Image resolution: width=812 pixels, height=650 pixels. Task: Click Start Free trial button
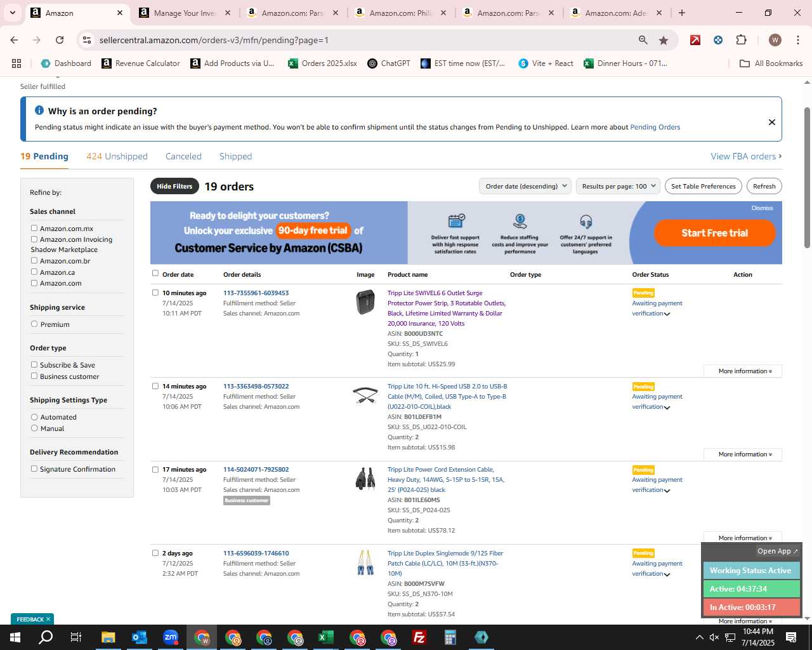click(x=714, y=233)
